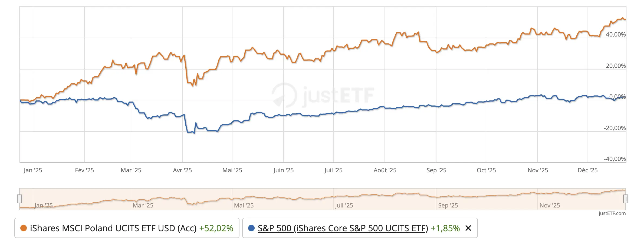Click the justETF watermark logo in chart

pos(323,95)
